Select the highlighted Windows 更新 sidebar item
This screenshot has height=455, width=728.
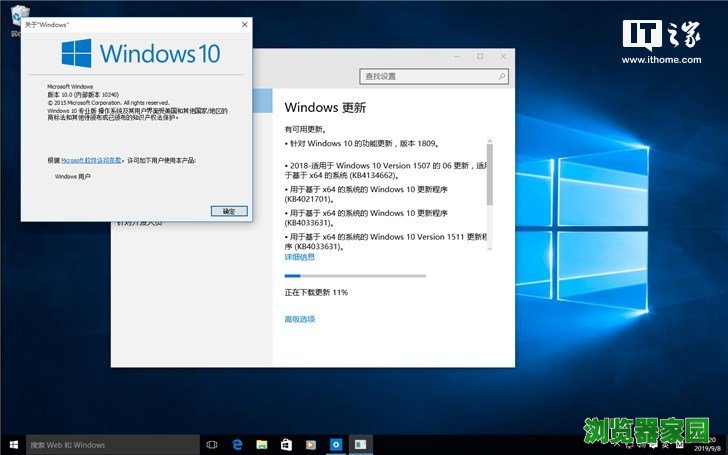262,100
